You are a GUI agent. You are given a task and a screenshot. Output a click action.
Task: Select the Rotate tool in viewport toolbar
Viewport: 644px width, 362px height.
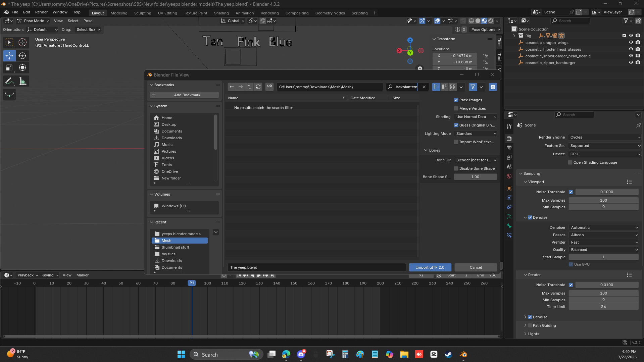point(22,56)
